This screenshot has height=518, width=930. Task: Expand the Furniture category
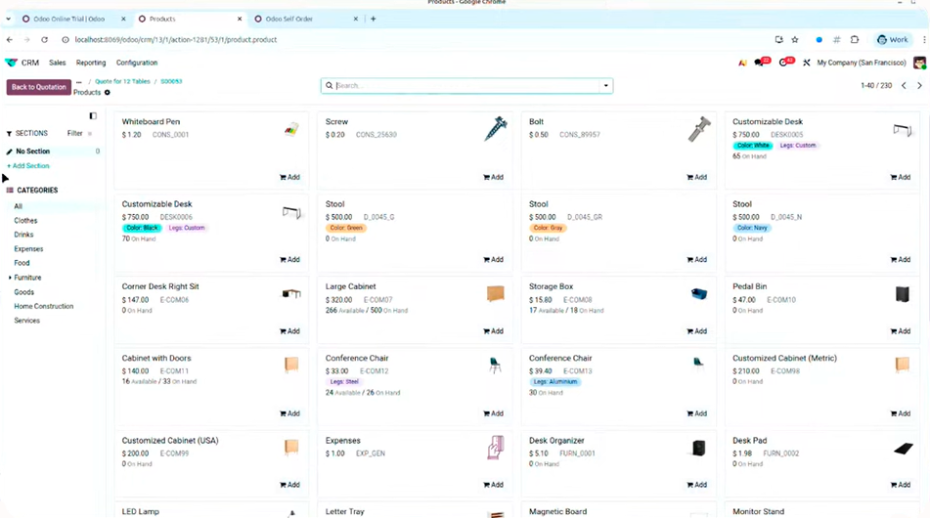pos(10,277)
